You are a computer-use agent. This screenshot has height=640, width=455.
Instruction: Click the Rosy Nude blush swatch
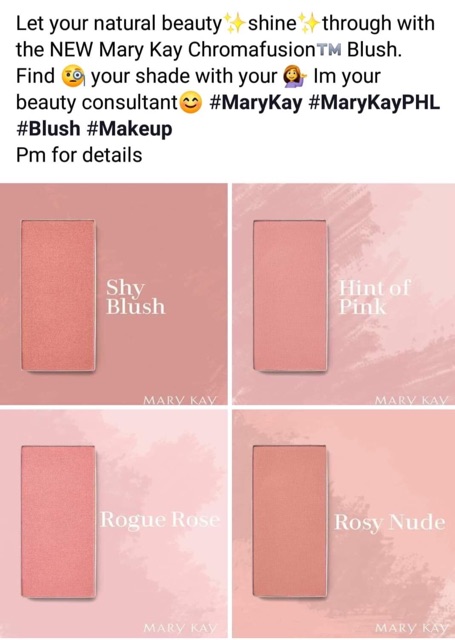point(290,522)
